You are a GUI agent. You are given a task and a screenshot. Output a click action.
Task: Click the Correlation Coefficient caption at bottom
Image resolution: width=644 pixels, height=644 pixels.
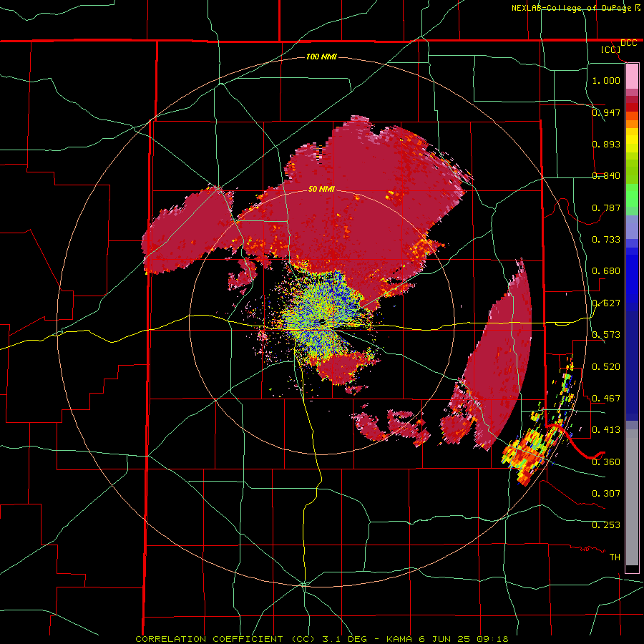(322, 639)
